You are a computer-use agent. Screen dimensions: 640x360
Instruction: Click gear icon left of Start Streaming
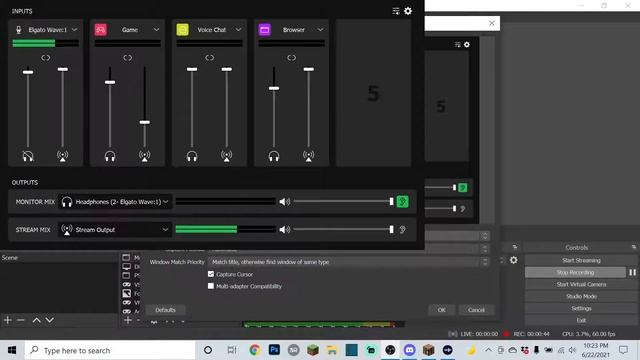coord(513,260)
